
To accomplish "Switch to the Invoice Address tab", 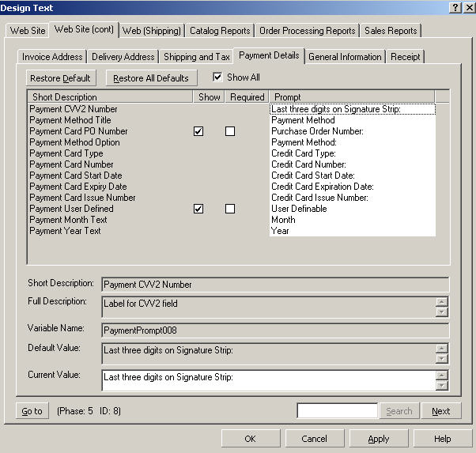I will 52,57.
